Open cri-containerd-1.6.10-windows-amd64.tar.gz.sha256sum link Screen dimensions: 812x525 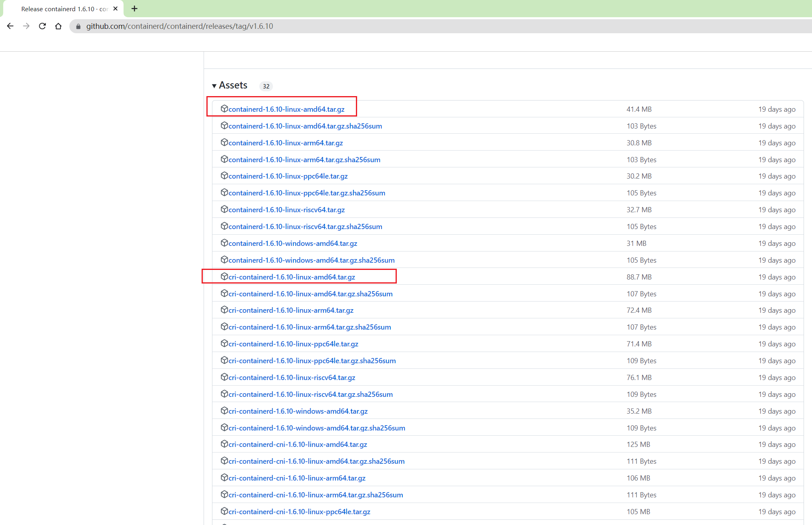317,428
